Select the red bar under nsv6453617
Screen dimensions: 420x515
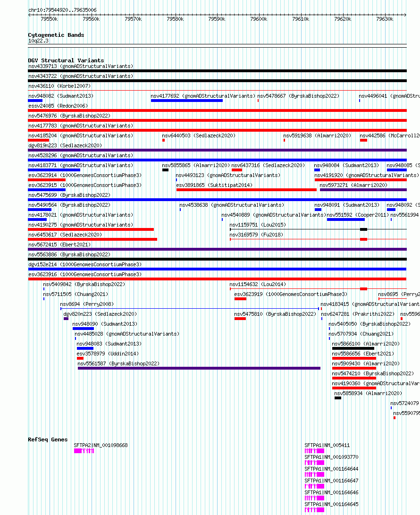click(92, 239)
